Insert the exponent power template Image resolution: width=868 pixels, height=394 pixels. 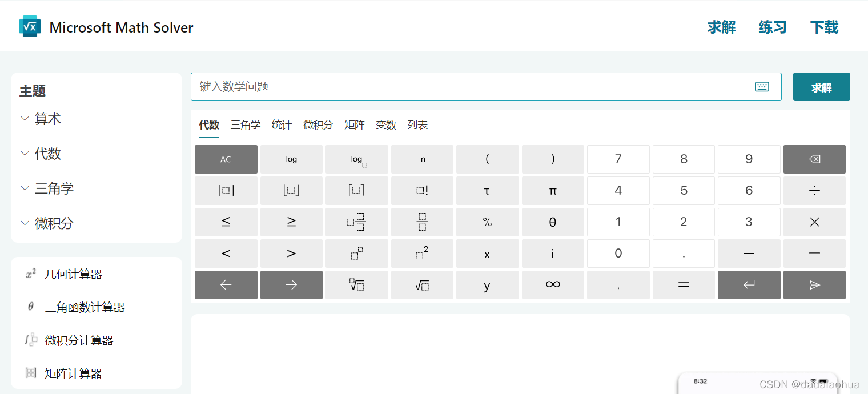(x=357, y=254)
